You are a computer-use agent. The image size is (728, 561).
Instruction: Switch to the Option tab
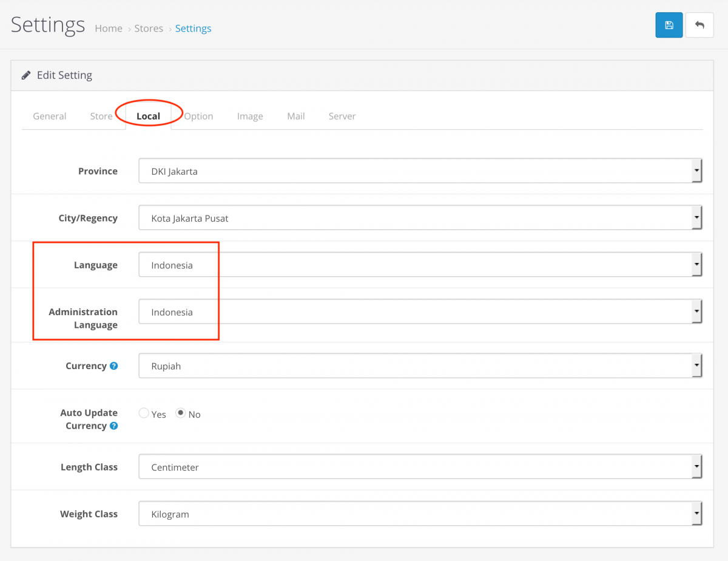(x=198, y=116)
